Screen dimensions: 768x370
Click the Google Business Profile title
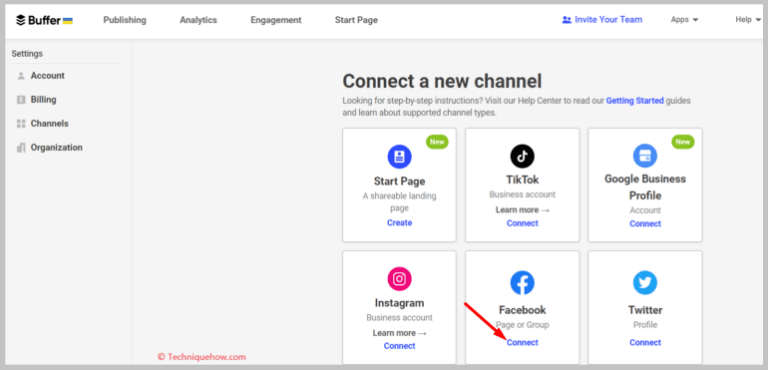tap(645, 187)
